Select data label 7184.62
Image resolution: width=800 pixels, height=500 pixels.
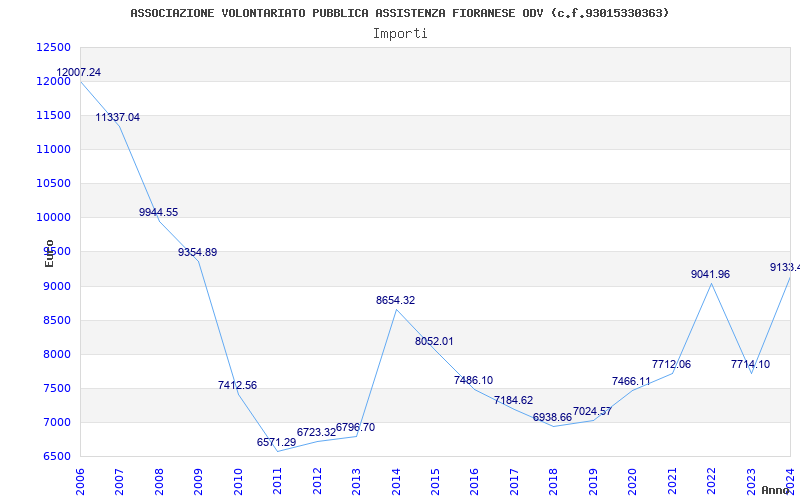pos(513,401)
